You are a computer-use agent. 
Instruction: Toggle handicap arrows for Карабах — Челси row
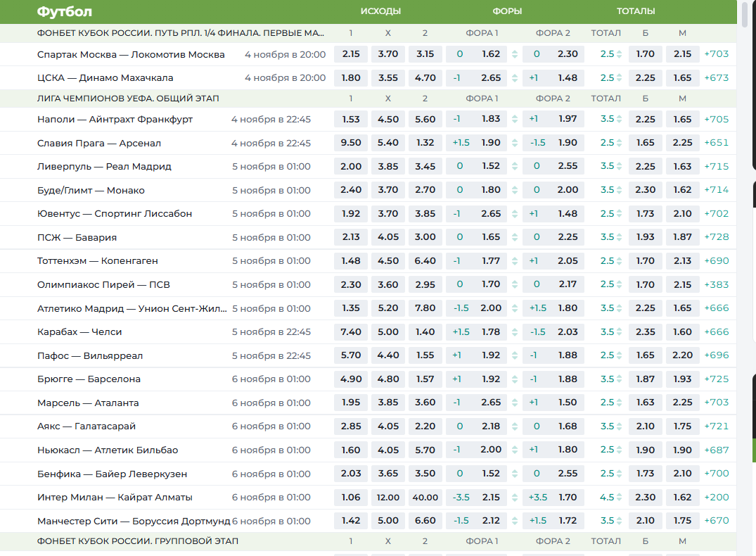click(514, 332)
